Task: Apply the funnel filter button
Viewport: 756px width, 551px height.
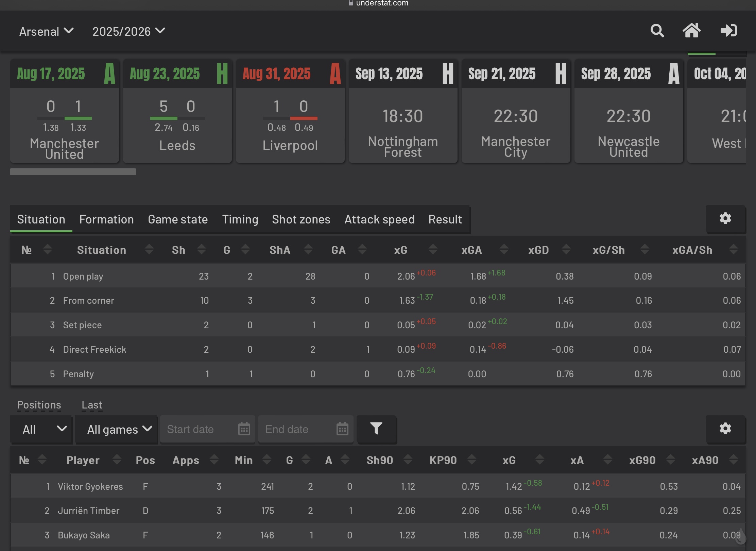Action: pyautogui.click(x=376, y=429)
